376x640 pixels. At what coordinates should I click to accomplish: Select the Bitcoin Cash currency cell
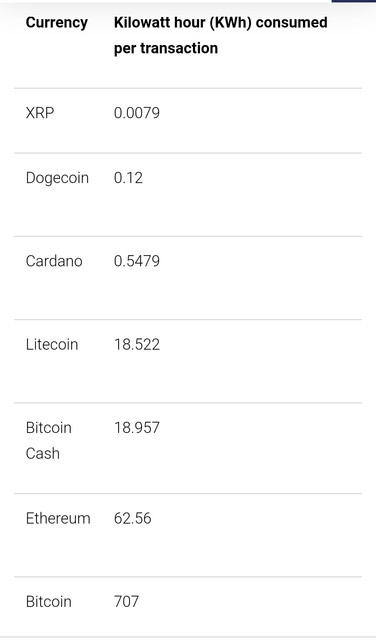click(49, 440)
